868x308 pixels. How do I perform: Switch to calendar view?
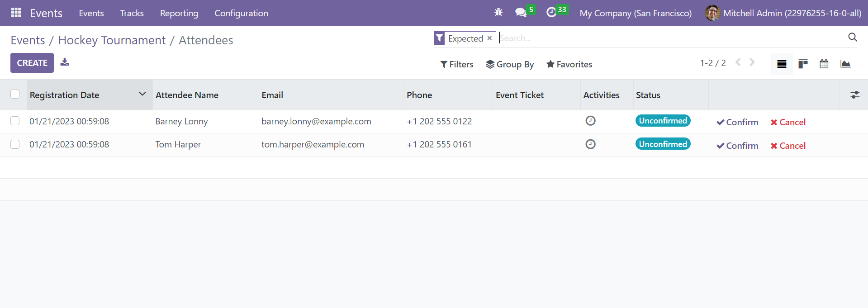click(824, 64)
